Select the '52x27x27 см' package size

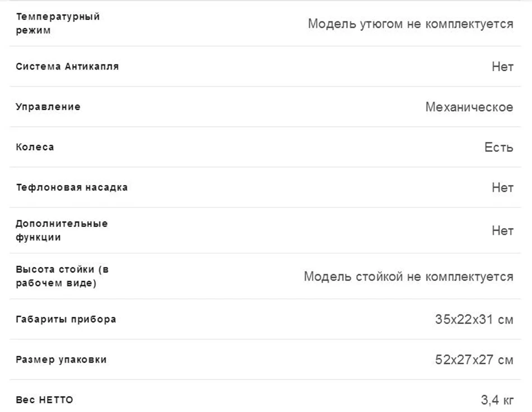click(474, 360)
